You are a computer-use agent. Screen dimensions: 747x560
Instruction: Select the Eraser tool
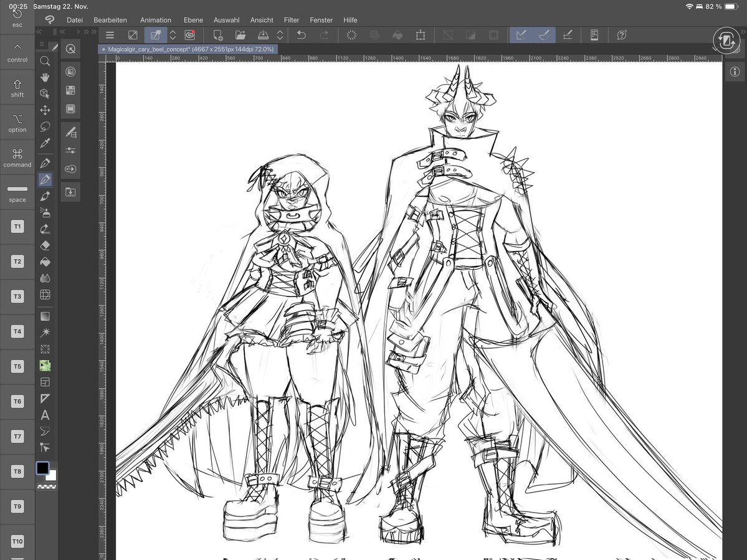click(x=45, y=245)
